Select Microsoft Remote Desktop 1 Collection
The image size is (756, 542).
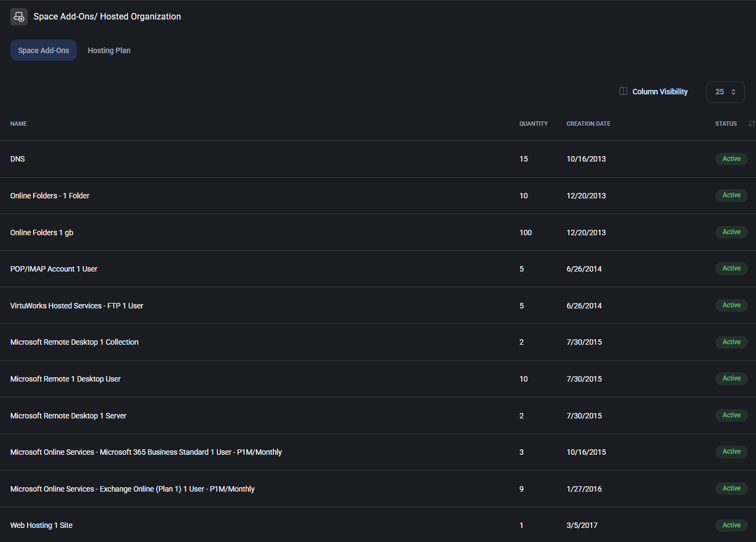pos(74,342)
